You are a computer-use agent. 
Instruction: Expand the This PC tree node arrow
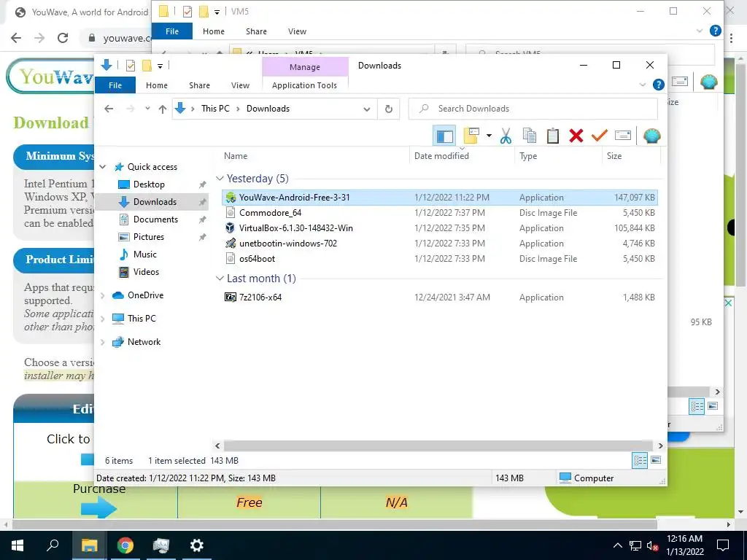(x=102, y=319)
